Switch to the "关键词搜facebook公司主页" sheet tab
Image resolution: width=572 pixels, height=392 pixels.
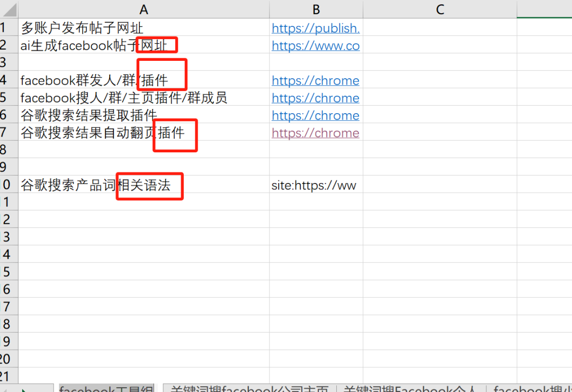(249, 388)
